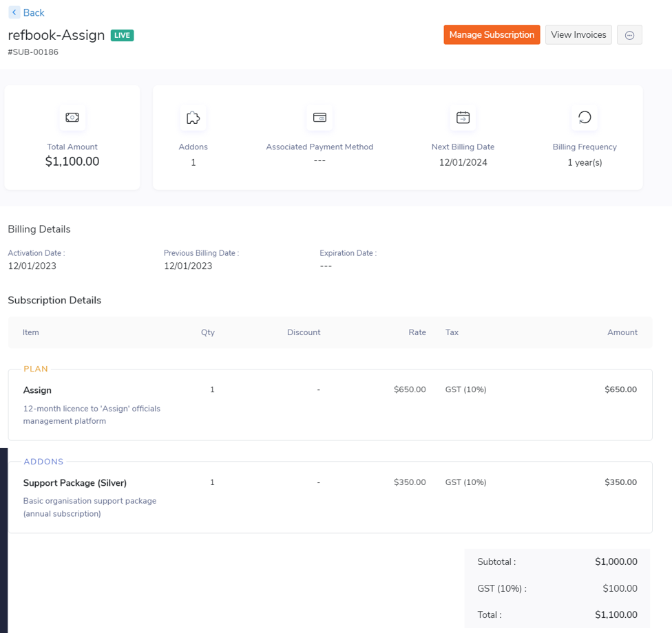Click the Associated Payment Method card icon

(319, 118)
